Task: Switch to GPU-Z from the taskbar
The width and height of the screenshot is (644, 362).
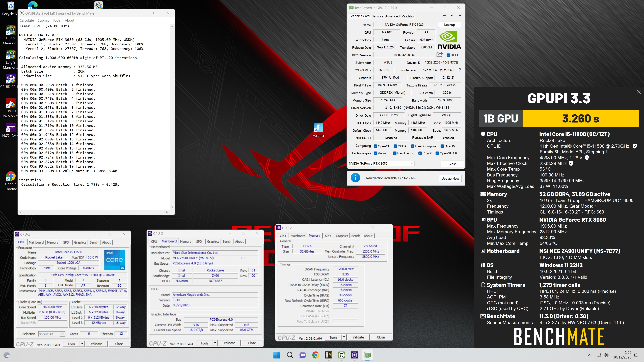Action: pos(367,355)
